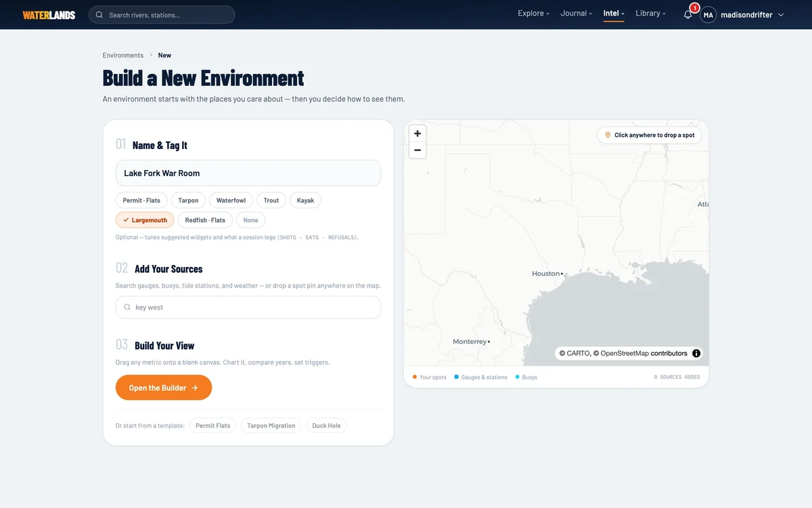Click the search magnifier icon in top bar

pos(99,15)
